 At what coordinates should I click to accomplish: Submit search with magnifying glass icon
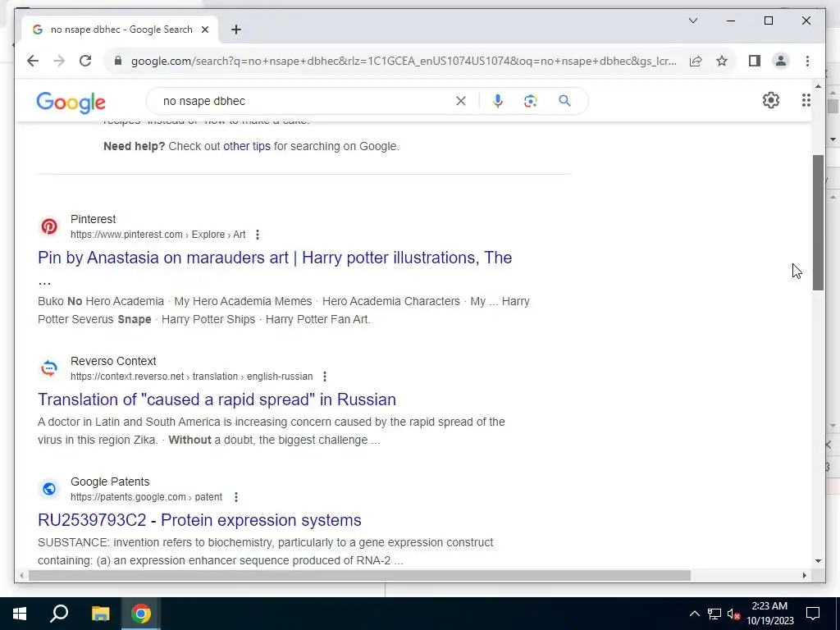(564, 101)
